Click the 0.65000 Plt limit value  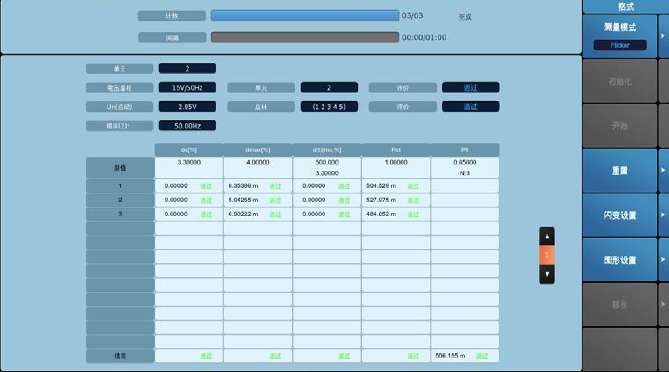click(x=465, y=163)
